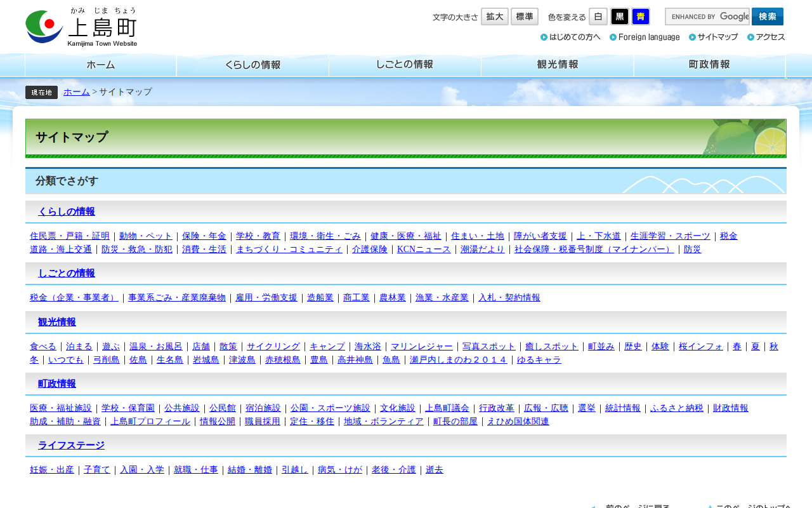Open 町長の部屋 link
This screenshot has width=812, height=508.
click(x=455, y=422)
